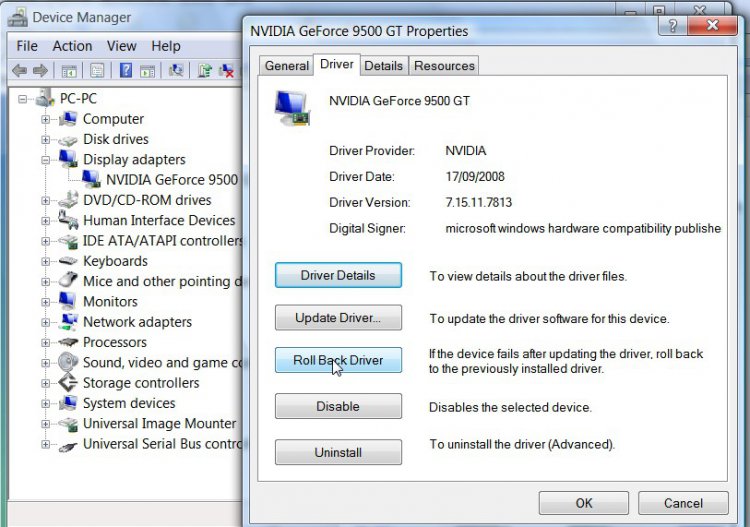
Task: Click the driver version value 7.15.11.7813
Action: 479,202
